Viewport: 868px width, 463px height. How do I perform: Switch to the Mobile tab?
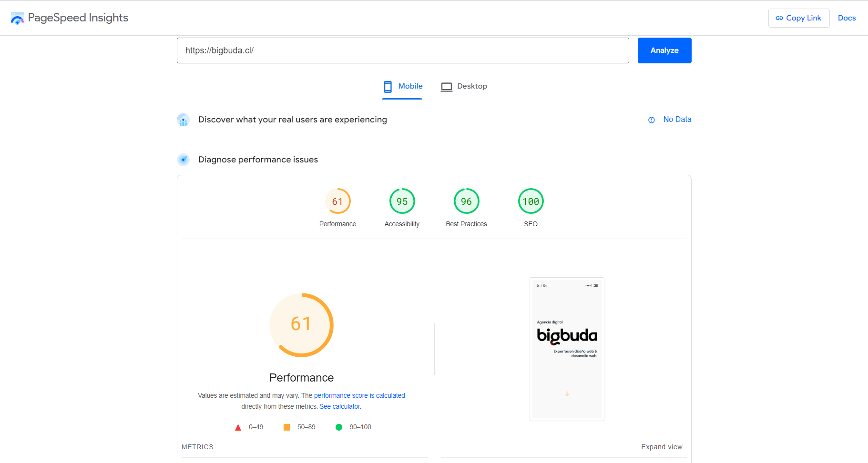(402, 87)
